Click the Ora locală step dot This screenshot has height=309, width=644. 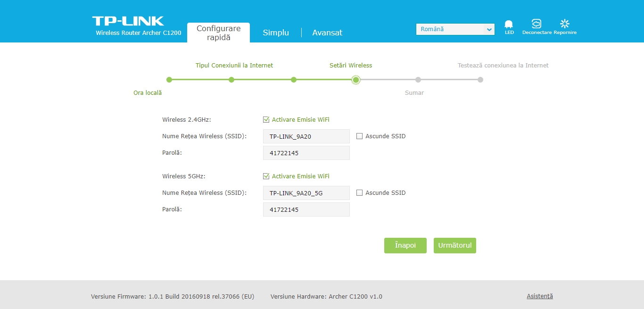coord(169,80)
